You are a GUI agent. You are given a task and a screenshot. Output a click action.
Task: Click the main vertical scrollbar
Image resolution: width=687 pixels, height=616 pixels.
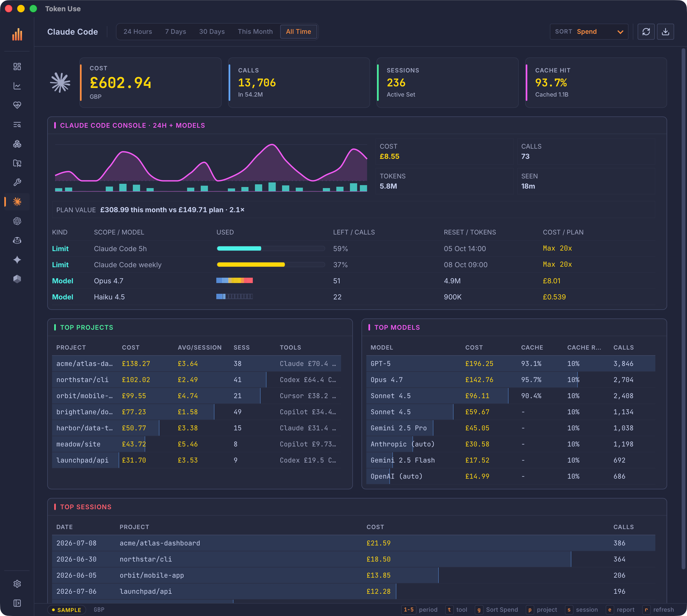click(683, 309)
